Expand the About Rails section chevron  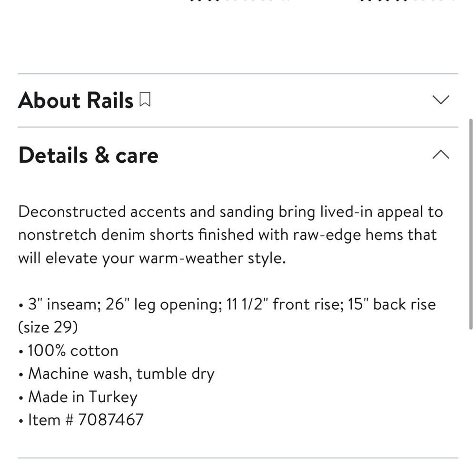point(440,99)
